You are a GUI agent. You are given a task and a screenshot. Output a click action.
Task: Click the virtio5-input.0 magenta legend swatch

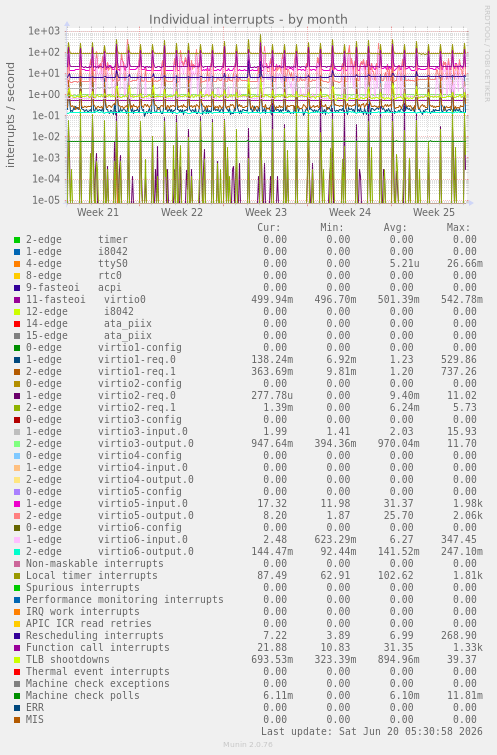17,504
